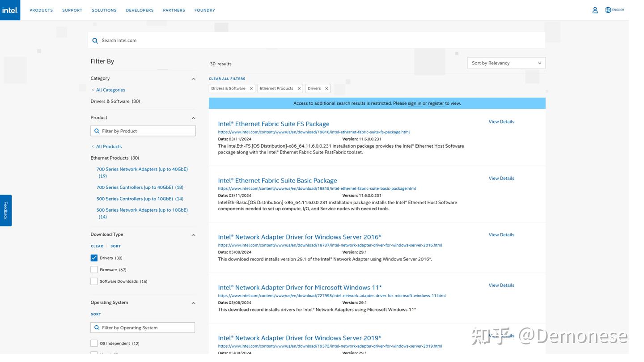Filter by 500 Series Network Adapters

pyautogui.click(x=142, y=213)
